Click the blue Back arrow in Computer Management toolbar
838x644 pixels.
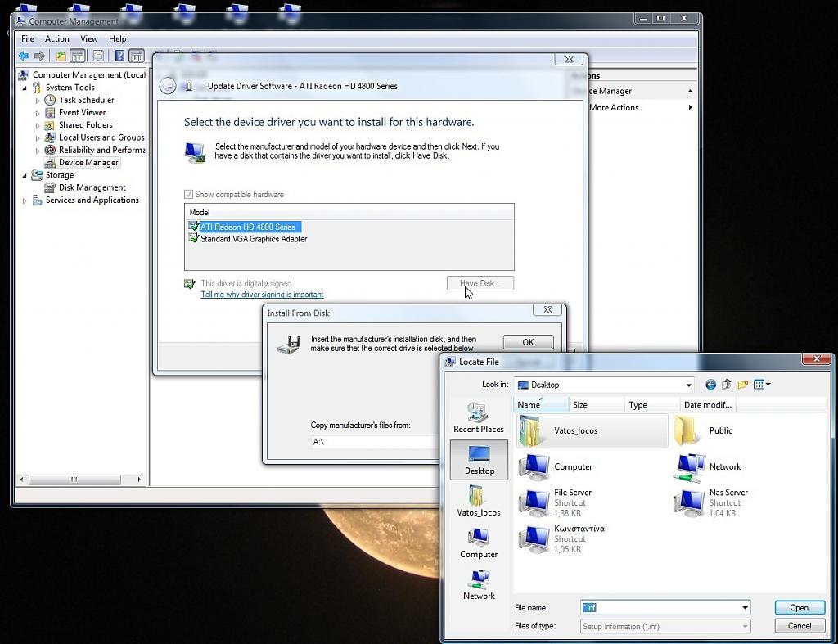[x=24, y=56]
